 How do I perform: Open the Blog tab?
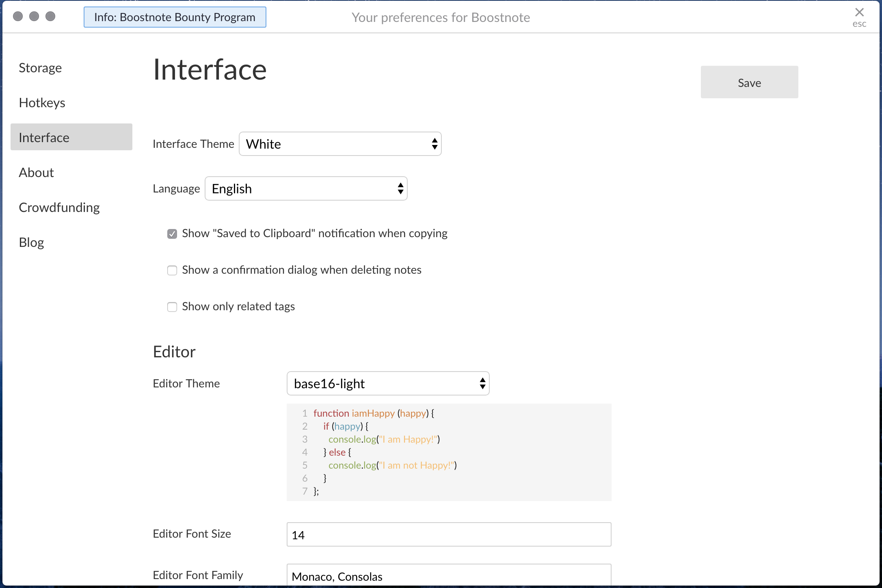pos(31,242)
